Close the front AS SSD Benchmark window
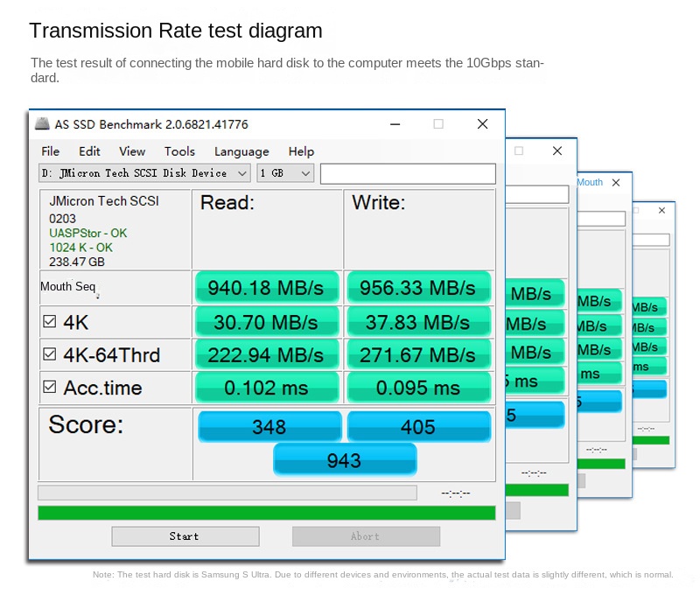The height and width of the screenshot is (595, 700). 482,124
